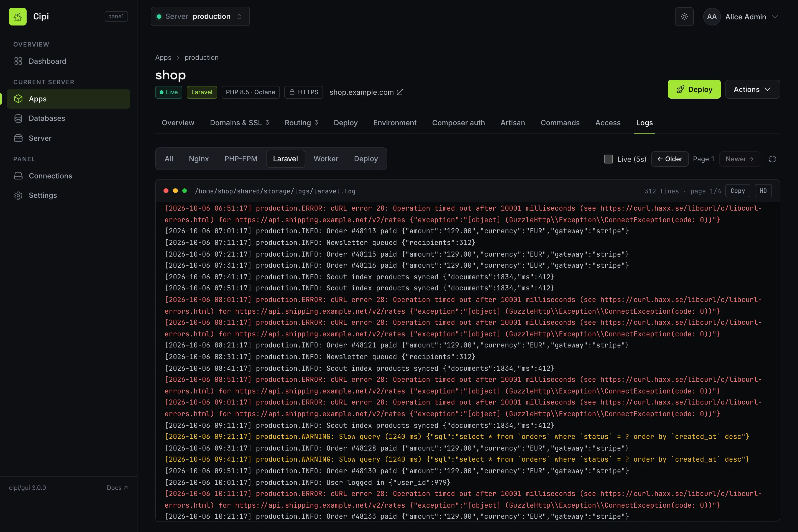Click the MD export button

pos(763,191)
